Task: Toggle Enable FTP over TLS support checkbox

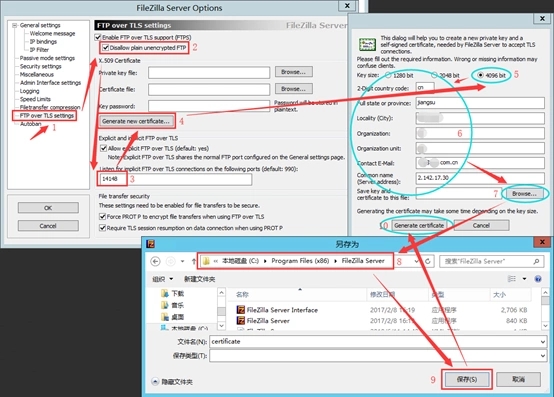Action: click(98, 37)
